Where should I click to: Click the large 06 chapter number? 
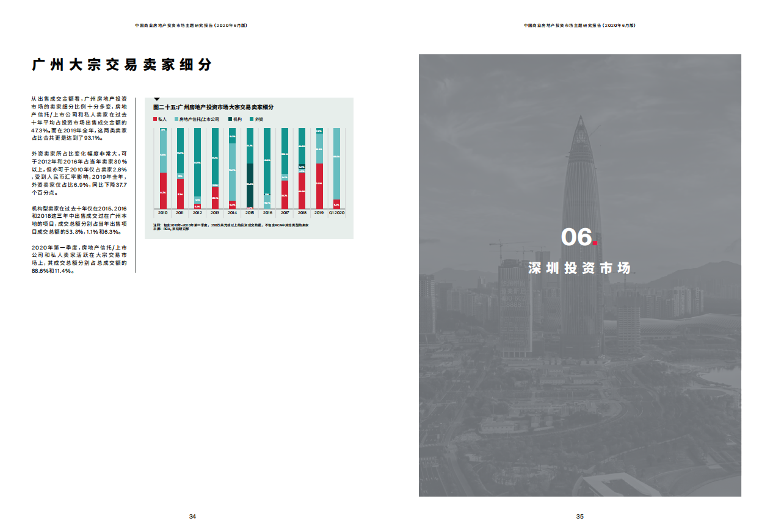click(576, 237)
